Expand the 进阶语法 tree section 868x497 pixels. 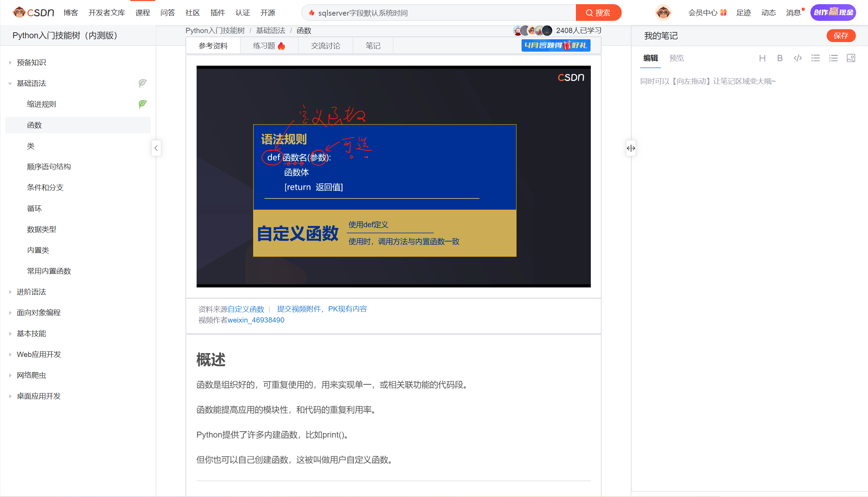tap(10, 292)
